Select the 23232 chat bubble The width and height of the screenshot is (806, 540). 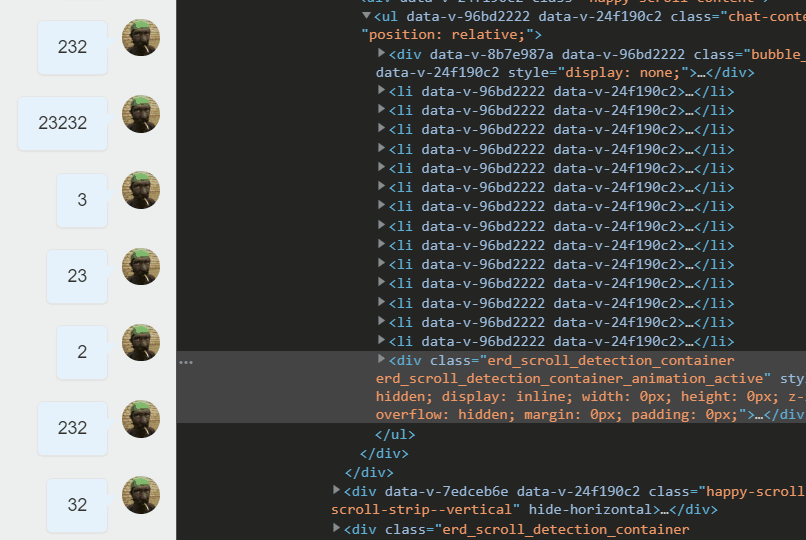click(x=63, y=123)
